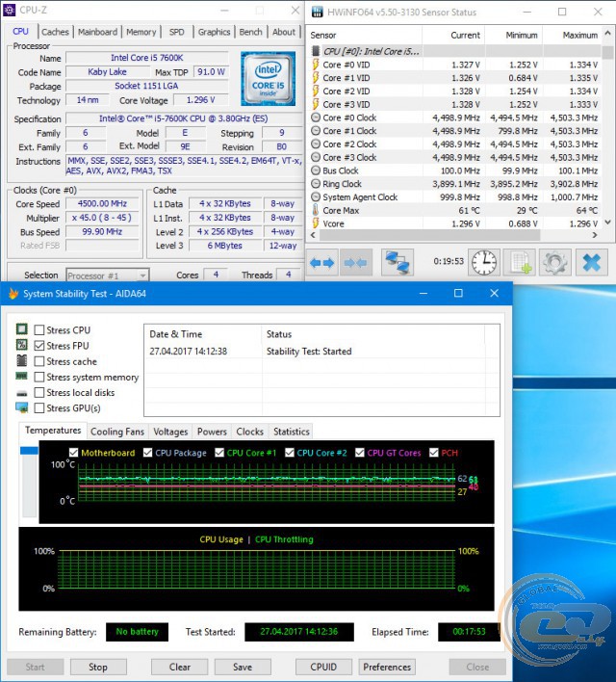Open Preferences in AIDA64

coord(387,667)
